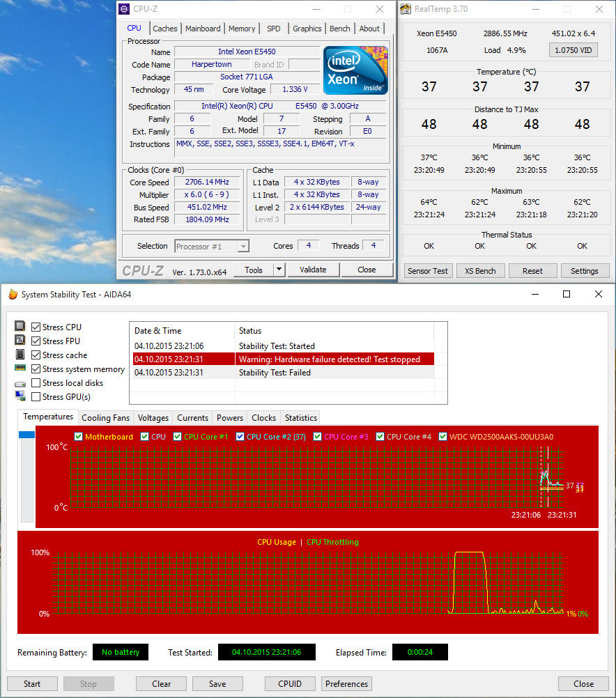
Task: Uncheck Stress FPU
Action: point(36,341)
